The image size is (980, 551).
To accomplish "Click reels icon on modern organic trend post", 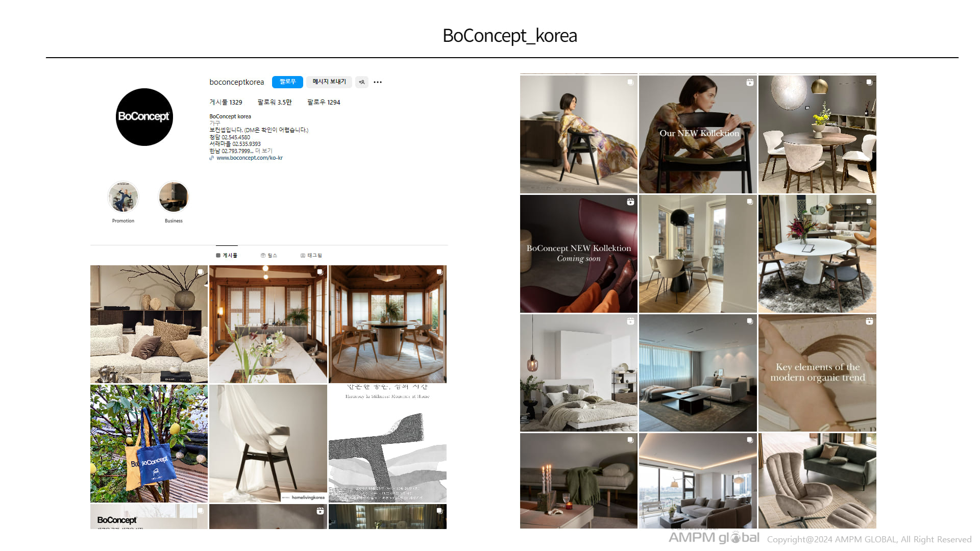I will pos(869,321).
